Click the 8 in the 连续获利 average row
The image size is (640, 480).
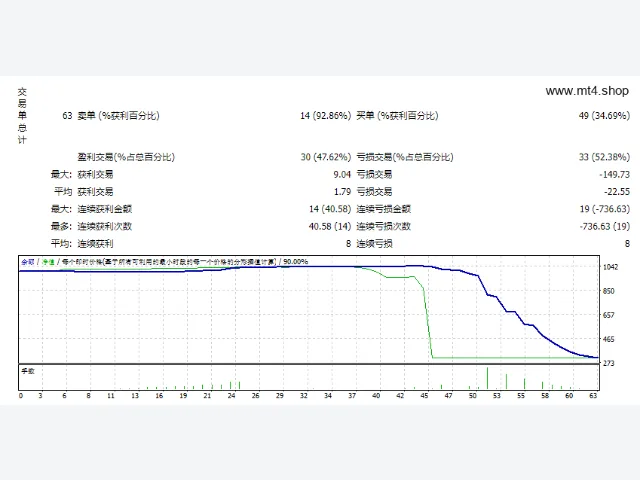(x=348, y=244)
